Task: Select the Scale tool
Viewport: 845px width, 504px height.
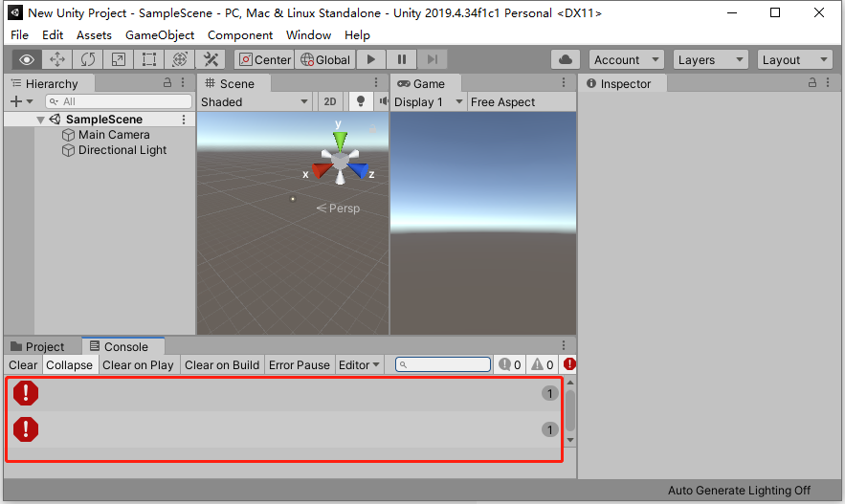Action: point(119,59)
